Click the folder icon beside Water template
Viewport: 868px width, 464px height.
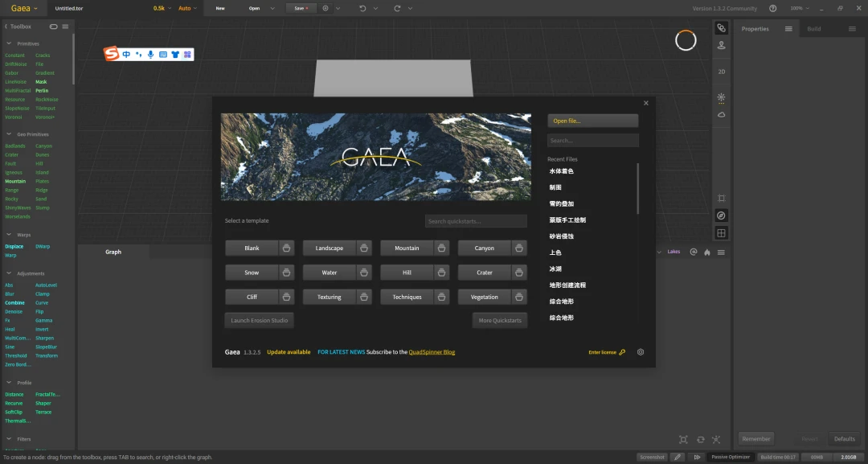(364, 273)
